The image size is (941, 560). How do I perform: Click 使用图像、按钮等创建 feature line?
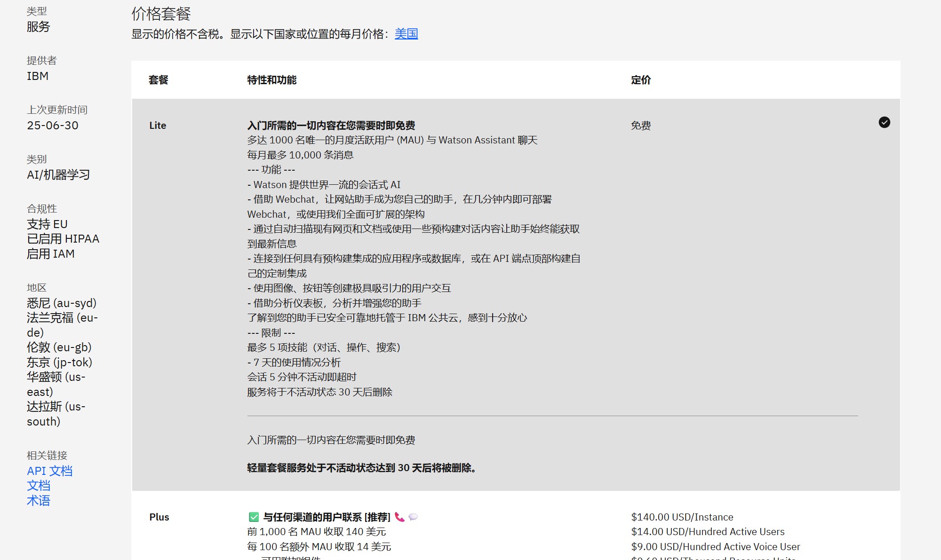pyautogui.click(x=349, y=288)
